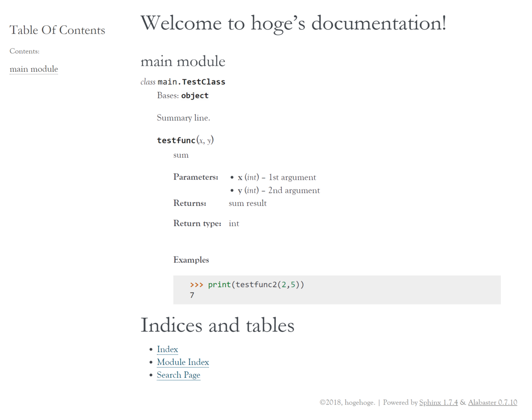Click the Index link under Indices and tables
This screenshot has height=420, width=532.
click(167, 349)
